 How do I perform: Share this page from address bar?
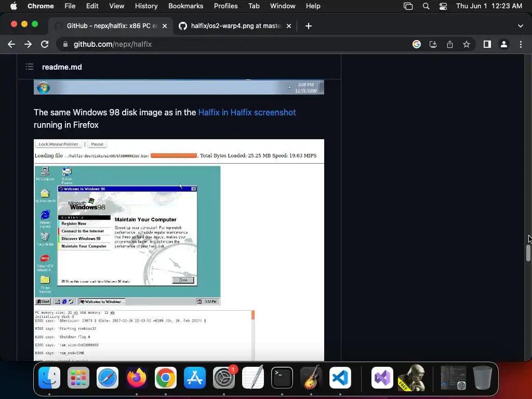[450, 45]
